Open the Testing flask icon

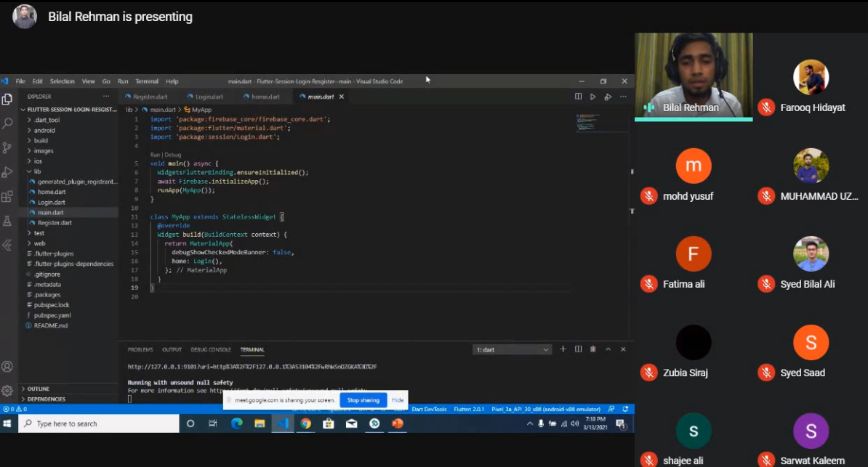point(7,222)
